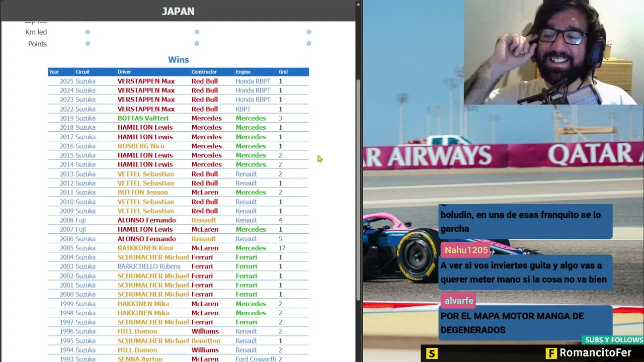This screenshot has height=362, width=644.
Task: Click Ford Cosworth engine link
Action: tap(256, 359)
